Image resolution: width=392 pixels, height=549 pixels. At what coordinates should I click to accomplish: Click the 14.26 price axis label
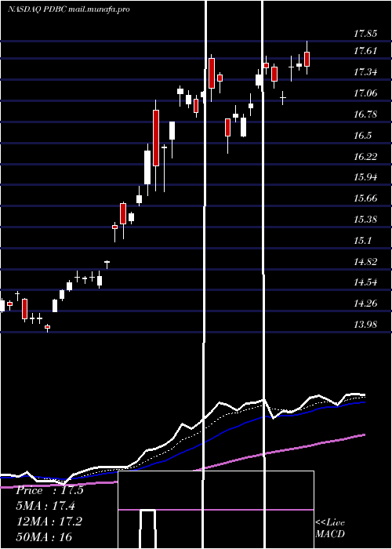[365, 304]
